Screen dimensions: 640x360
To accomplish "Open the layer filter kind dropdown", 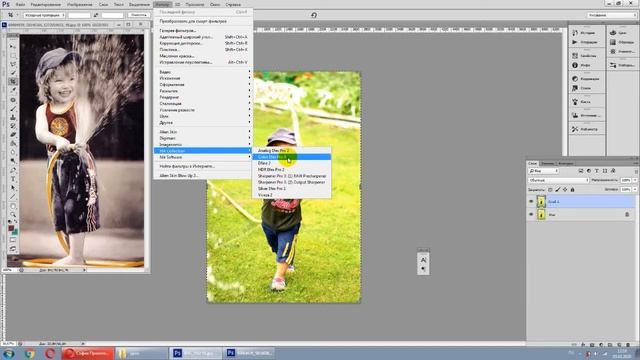I will click(x=543, y=171).
